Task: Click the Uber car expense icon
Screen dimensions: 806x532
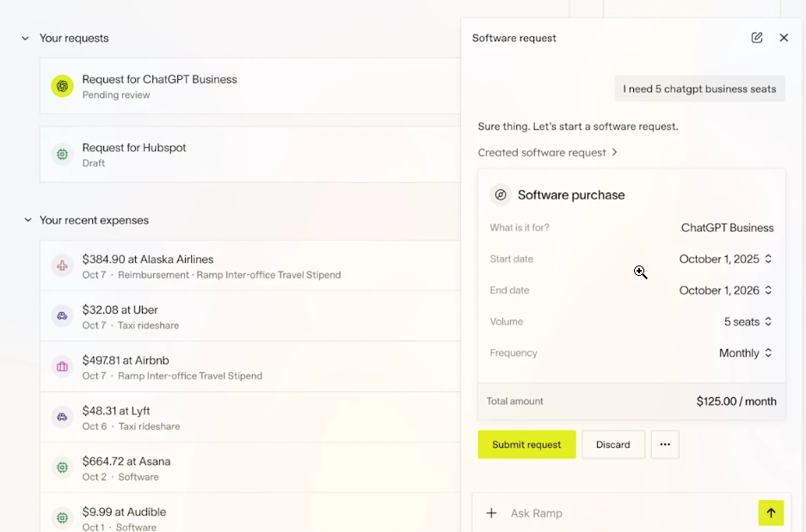Action: pos(62,316)
